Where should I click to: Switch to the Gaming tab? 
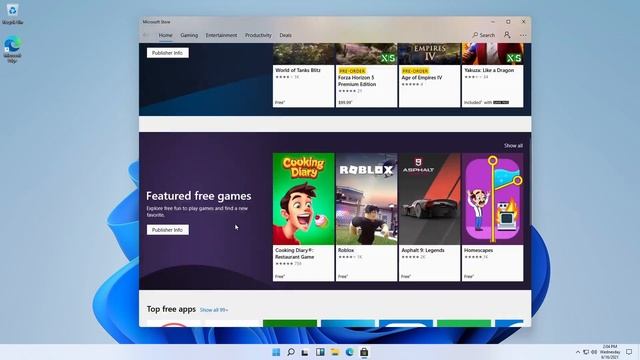click(189, 36)
